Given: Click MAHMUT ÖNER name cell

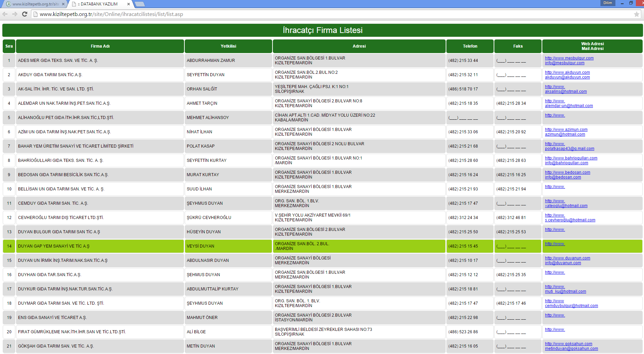Looking at the screenshot, I should pyautogui.click(x=228, y=318).
